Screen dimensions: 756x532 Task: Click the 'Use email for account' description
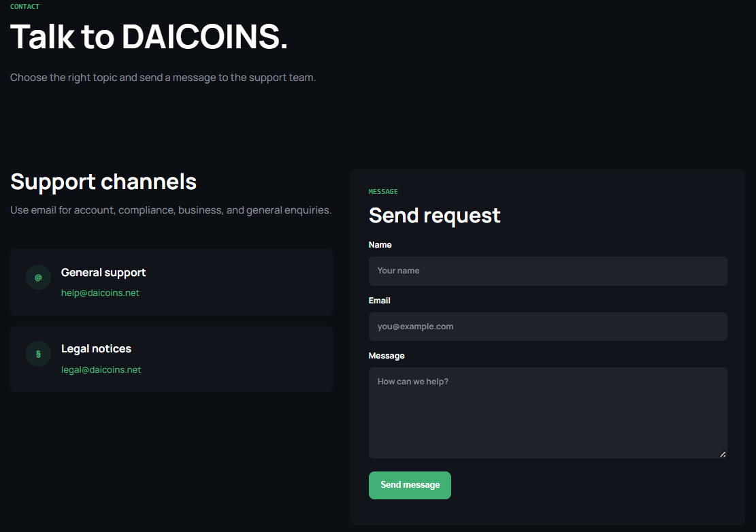point(171,211)
